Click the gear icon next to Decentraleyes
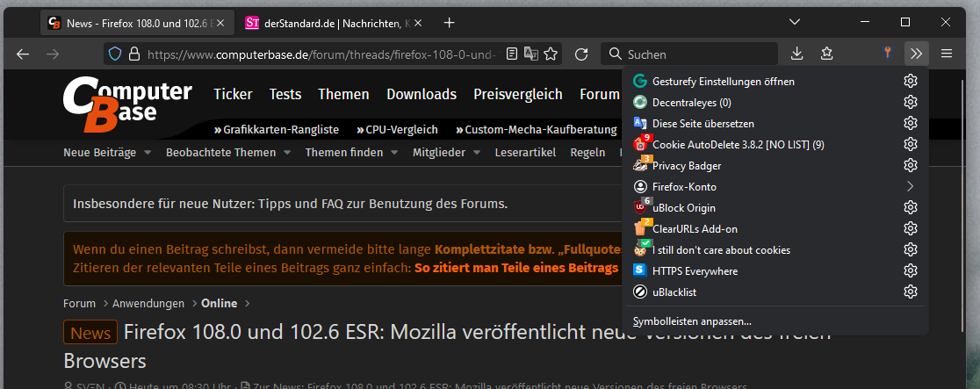 (911, 102)
